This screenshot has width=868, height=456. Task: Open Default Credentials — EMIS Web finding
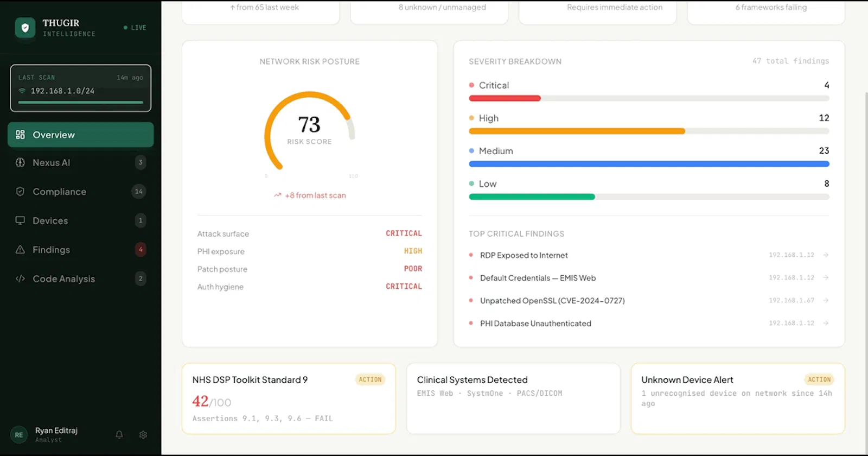point(649,278)
